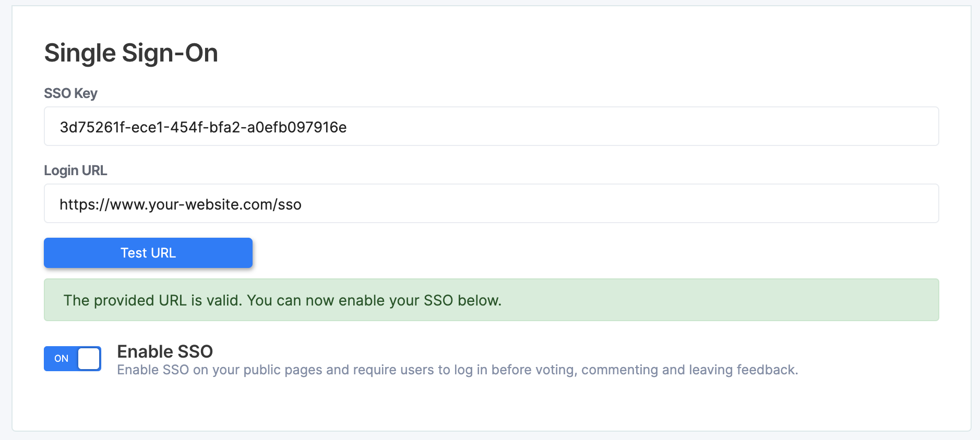Turn off the Enable SSO toggle
The width and height of the screenshot is (980, 440).
pos(73,359)
